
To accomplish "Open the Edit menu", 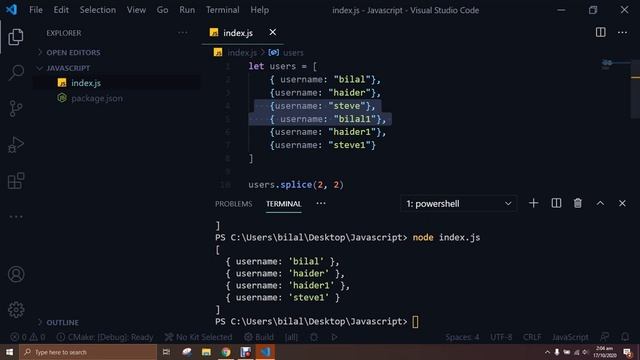I will click(x=61, y=10).
